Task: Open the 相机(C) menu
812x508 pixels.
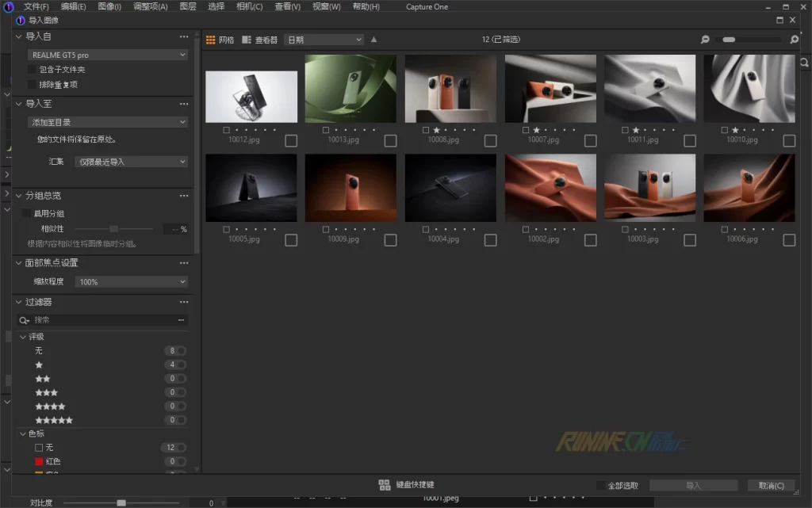Action: coord(249,6)
